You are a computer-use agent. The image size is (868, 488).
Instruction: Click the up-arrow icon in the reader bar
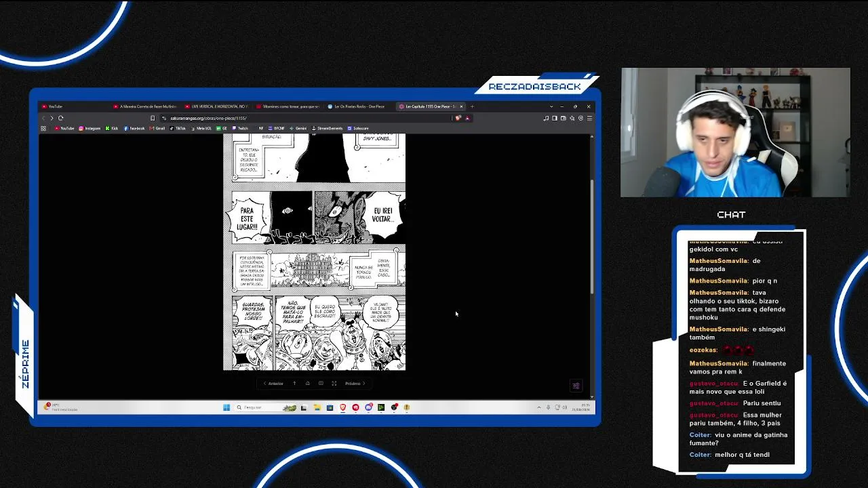(x=294, y=384)
